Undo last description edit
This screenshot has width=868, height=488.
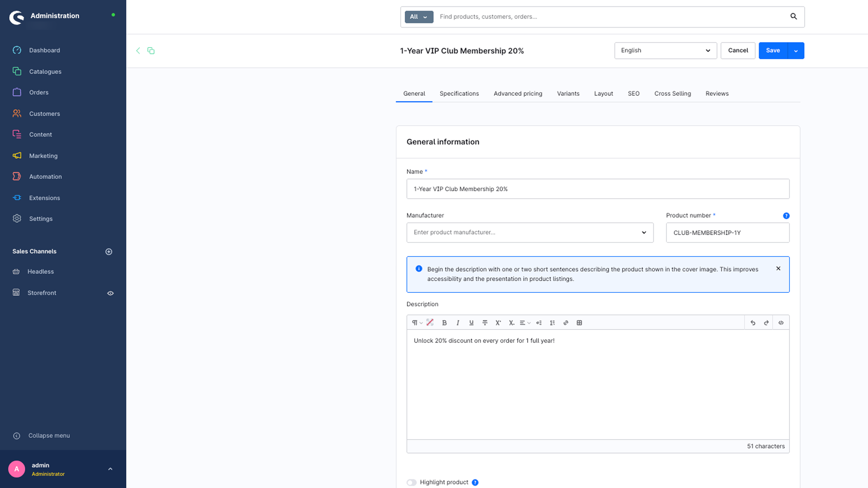[753, 323]
